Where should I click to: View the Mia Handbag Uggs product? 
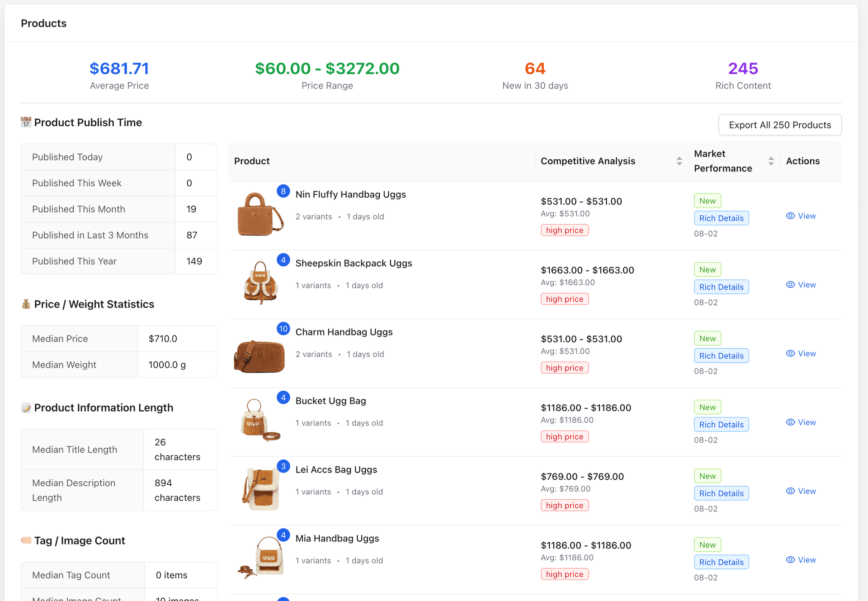(x=801, y=559)
